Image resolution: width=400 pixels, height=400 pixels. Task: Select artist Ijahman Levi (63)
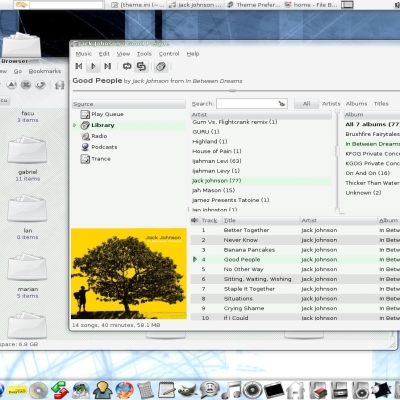click(x=217, y=161)
